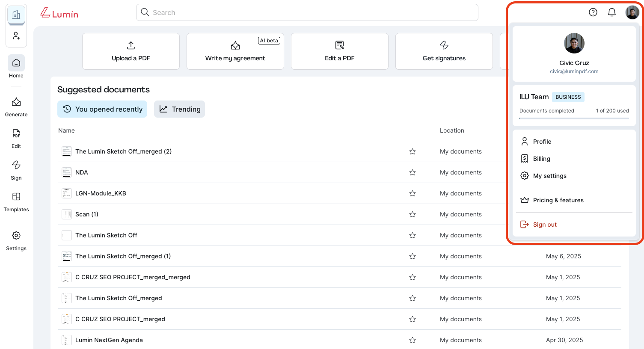The image size is (644, 349).
Task: Open the Generate section in sidebar
Action: point(16,106)
